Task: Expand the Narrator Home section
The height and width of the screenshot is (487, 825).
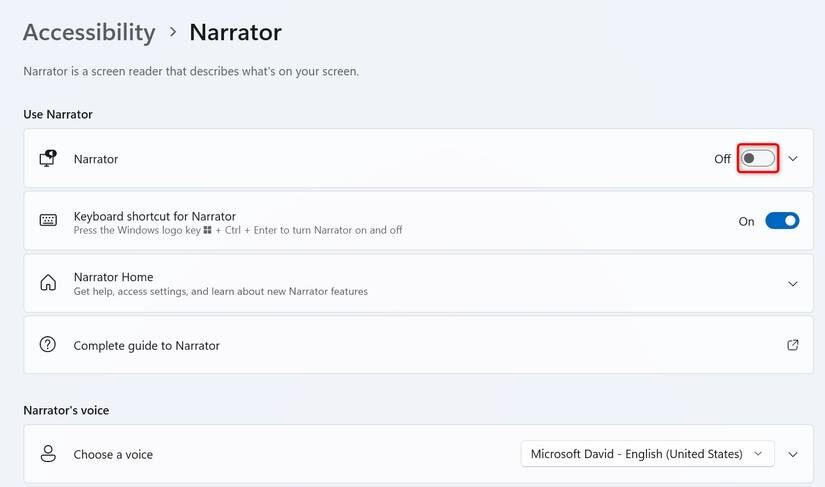Action: point(792,284)
